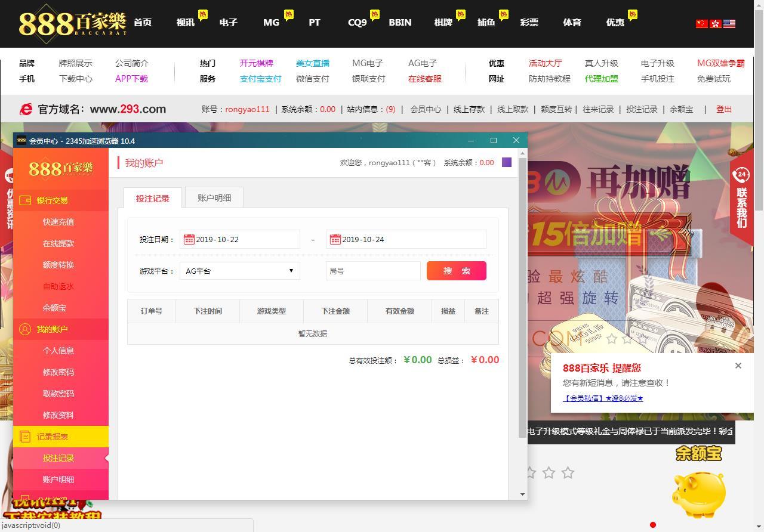Click the 美女直播 link
Image resolution: width=764 pixels, height=532 pixels.
(x=313, y=63)
